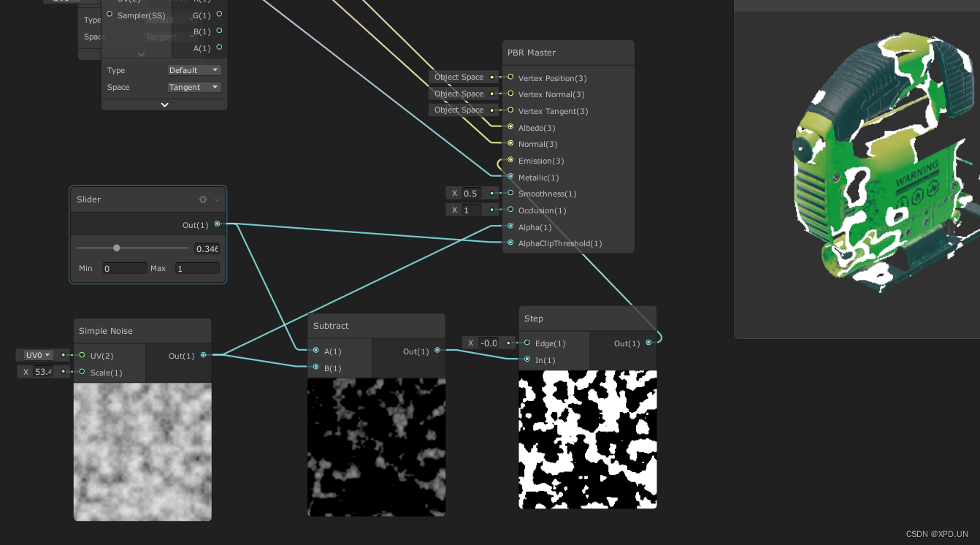
Task: Click the A(1) port on Subtract node
Action: click(315, 351)
